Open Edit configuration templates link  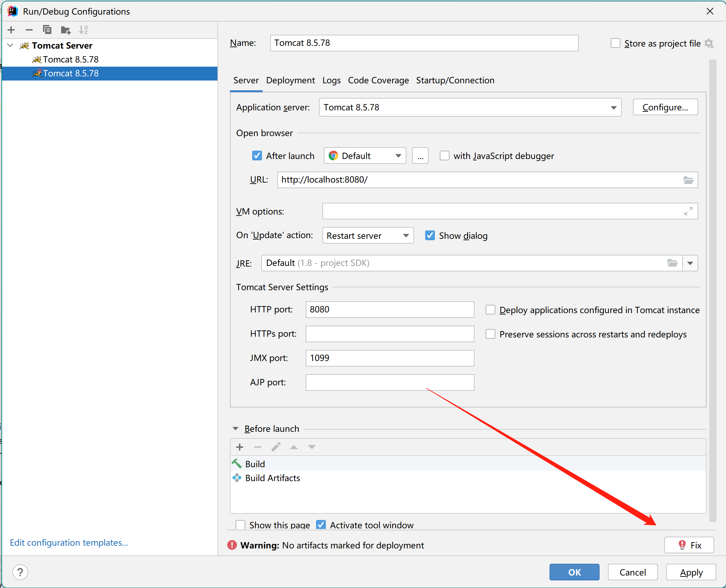69,543
